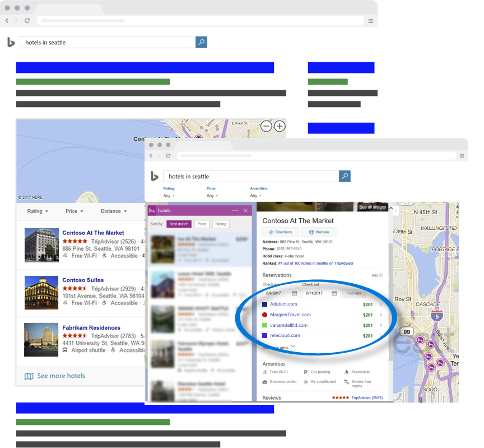484x448 pixels.
Task: Open the Contoso Suites link
Action: tap(83, 280)
